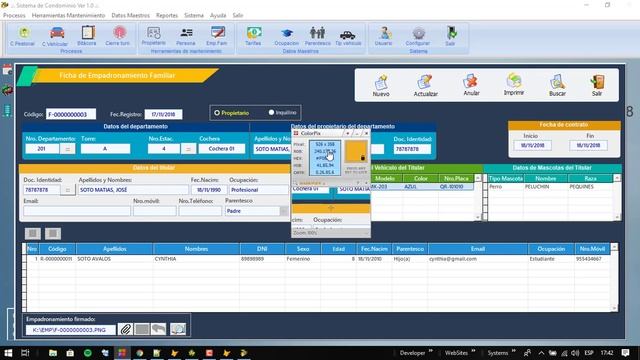Open the Sistema menu
Image resolution: width=640 pixels, height=360 pixels.
tap(194, 15)
